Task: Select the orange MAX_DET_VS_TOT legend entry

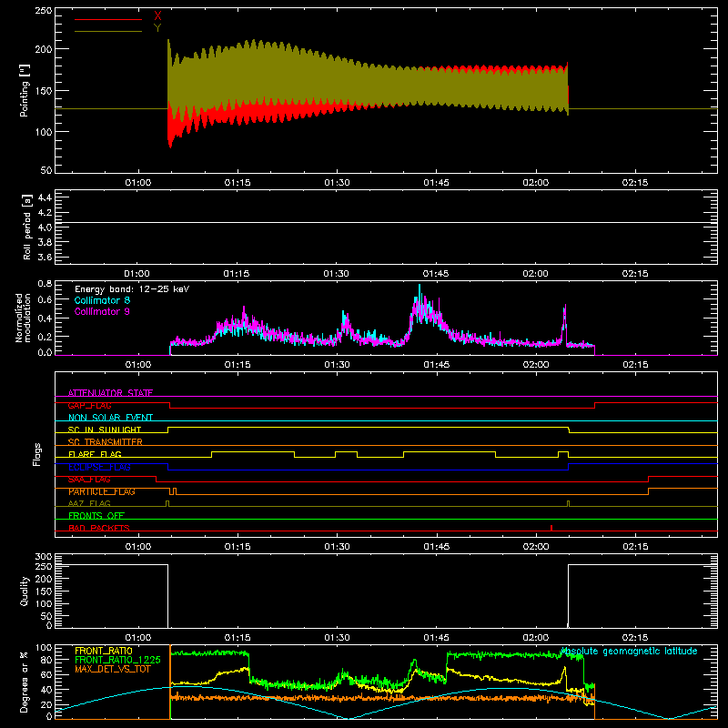Action: [x=113, y=669]
